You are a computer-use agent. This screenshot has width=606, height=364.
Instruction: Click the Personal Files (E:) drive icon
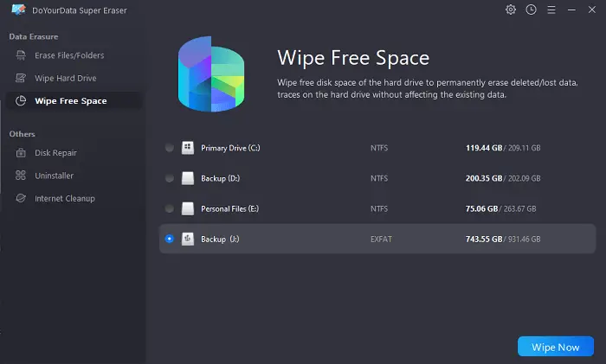(188, 208)
